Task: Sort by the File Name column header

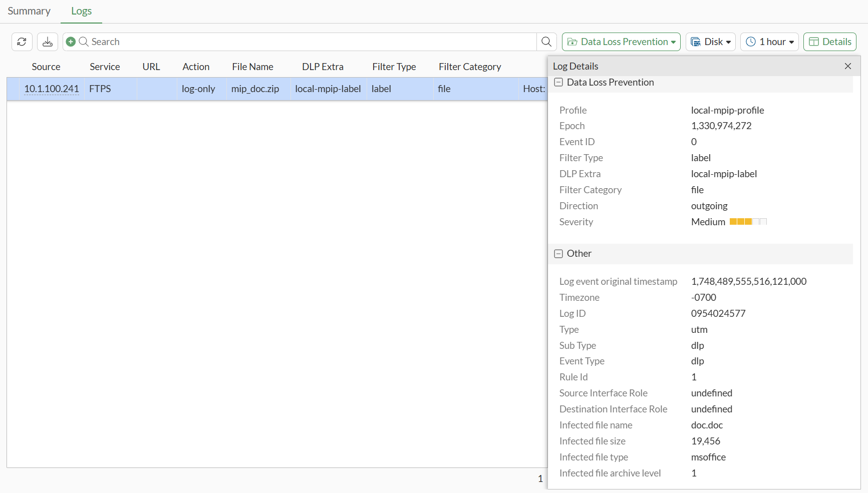Action: 252,67
